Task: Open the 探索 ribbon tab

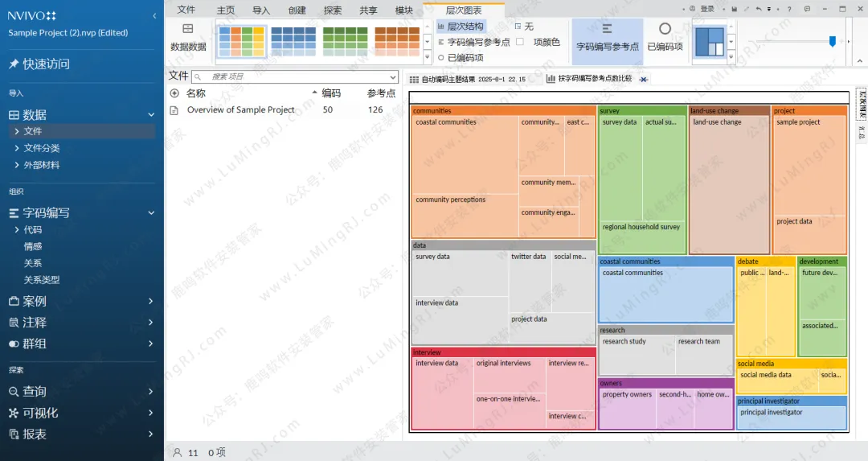Action: 332,10
